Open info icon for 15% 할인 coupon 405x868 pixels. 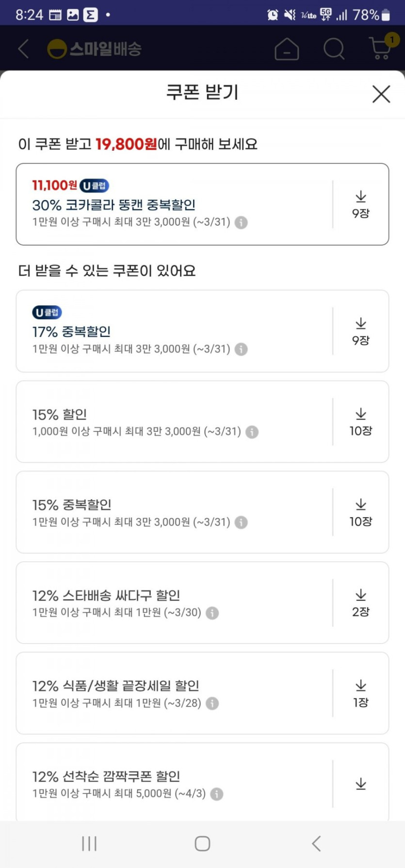252,432
